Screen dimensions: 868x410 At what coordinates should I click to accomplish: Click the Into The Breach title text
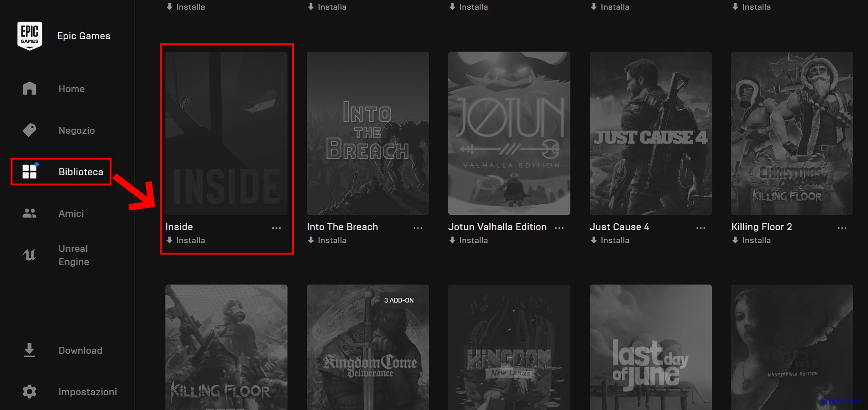tap(342, 227)
